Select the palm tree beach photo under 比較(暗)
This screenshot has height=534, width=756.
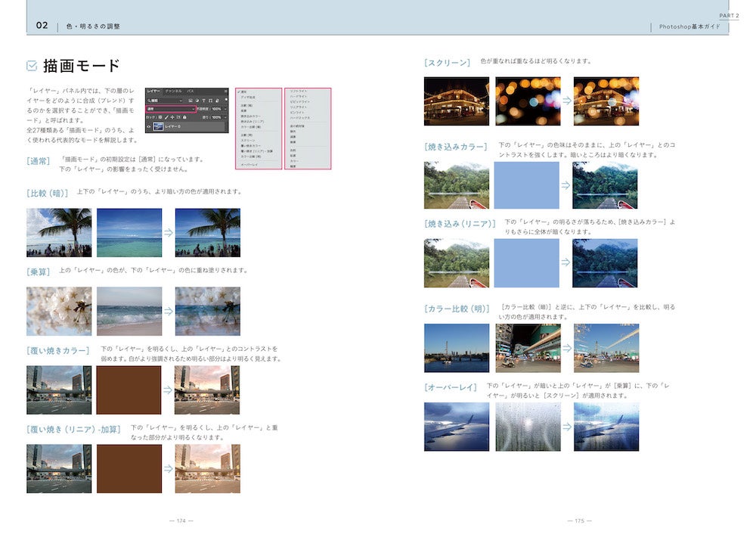pyautogui.click(x=59, y=232)
